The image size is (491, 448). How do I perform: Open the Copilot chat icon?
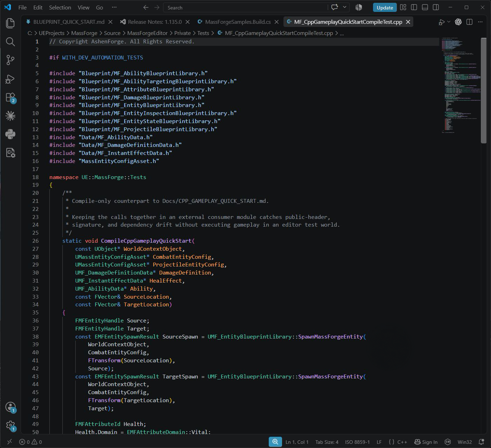[x=335, y=7]
